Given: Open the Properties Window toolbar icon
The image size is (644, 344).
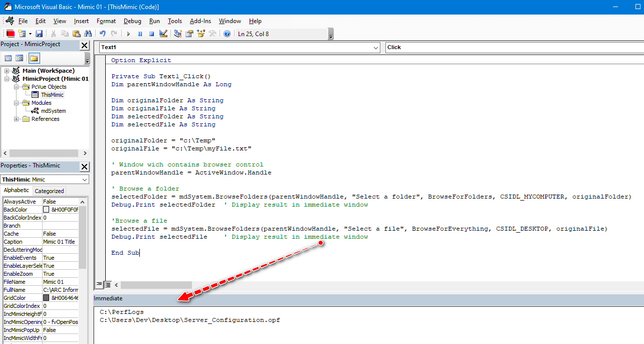Looking at the screenshot, I should pyautogui.click(x=189, y=34).
